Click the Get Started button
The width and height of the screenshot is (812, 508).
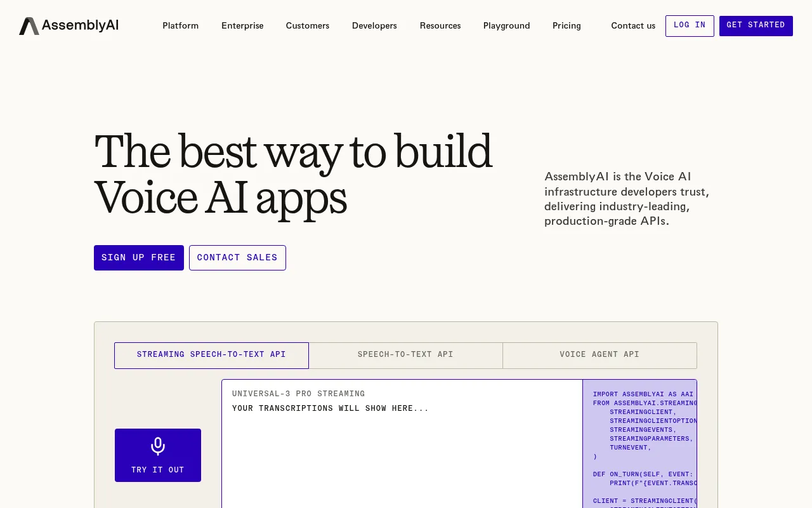coord(756,26)
